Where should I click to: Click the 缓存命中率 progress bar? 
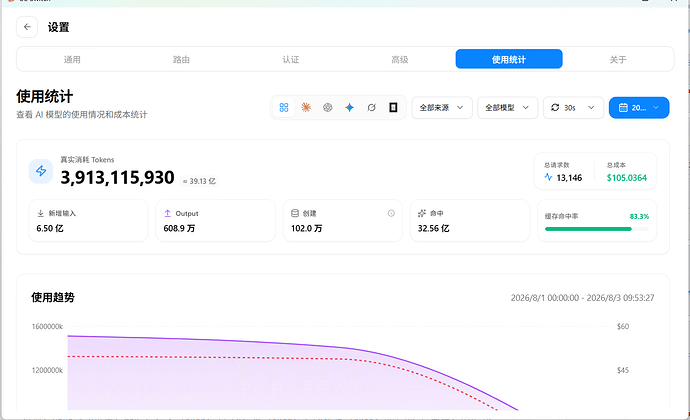click(x=597, y=229)
